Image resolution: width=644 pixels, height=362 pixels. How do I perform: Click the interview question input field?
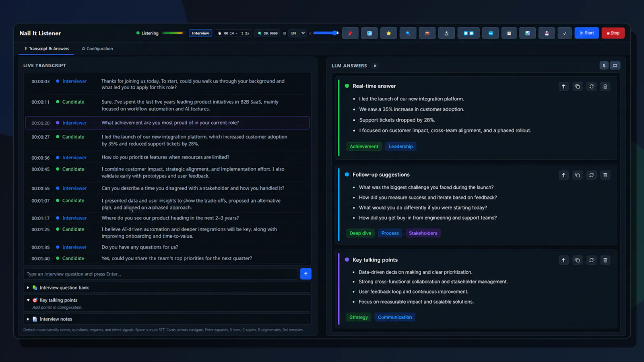(x=161, y=274)
